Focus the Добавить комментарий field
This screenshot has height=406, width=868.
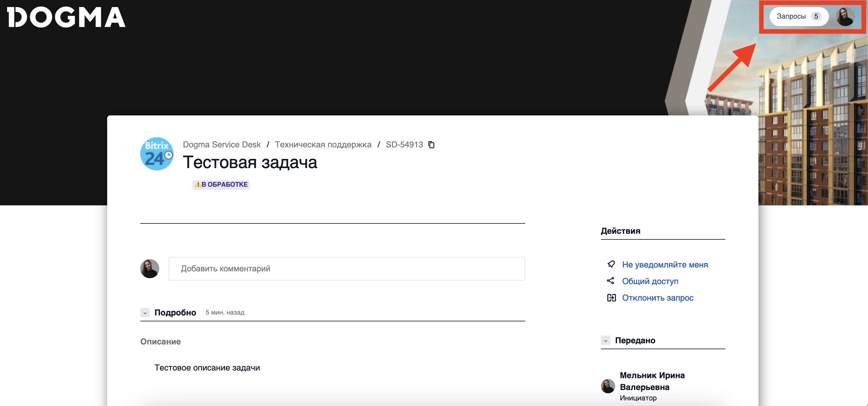tap(346, 268)
